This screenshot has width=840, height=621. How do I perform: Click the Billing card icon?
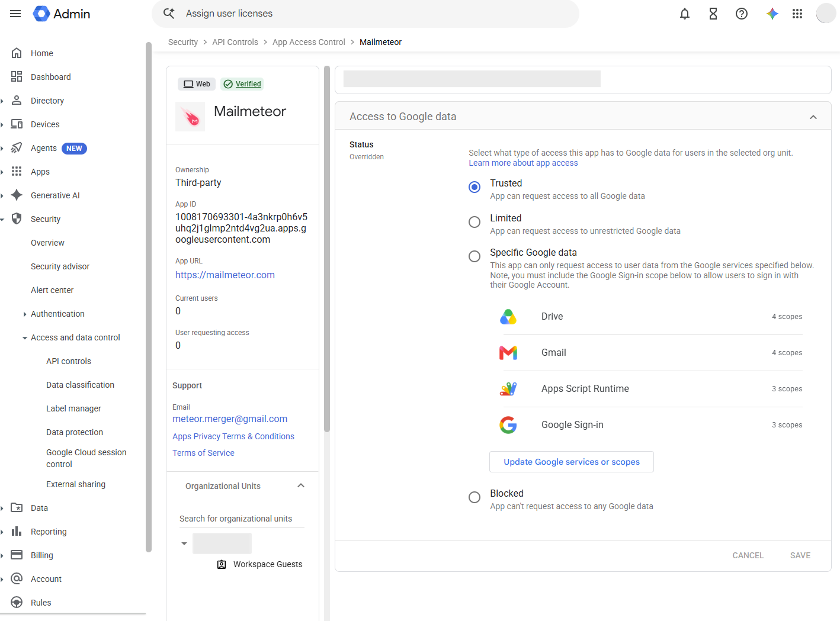coord(17,555)
